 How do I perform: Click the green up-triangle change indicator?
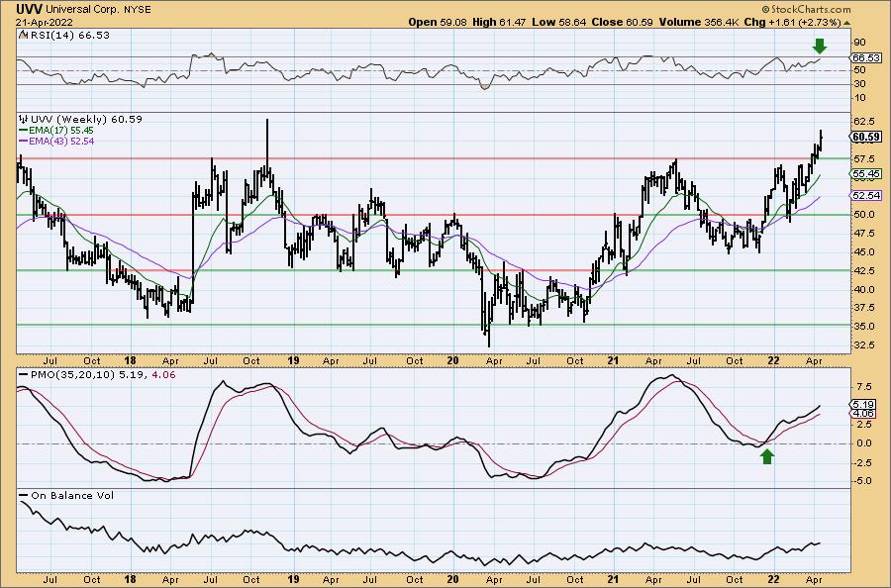click(846, 23)
